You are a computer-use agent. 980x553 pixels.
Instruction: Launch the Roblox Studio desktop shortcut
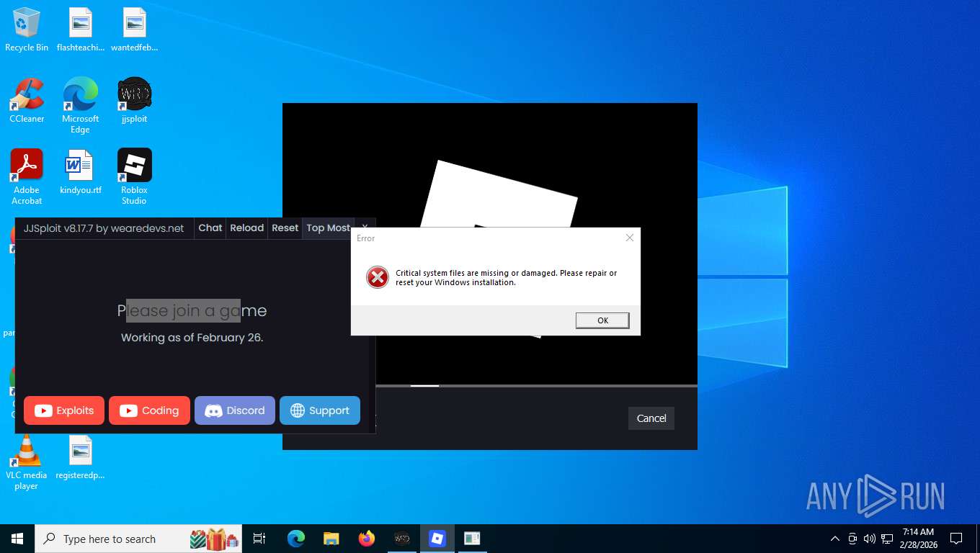click(x=134, y=176)
